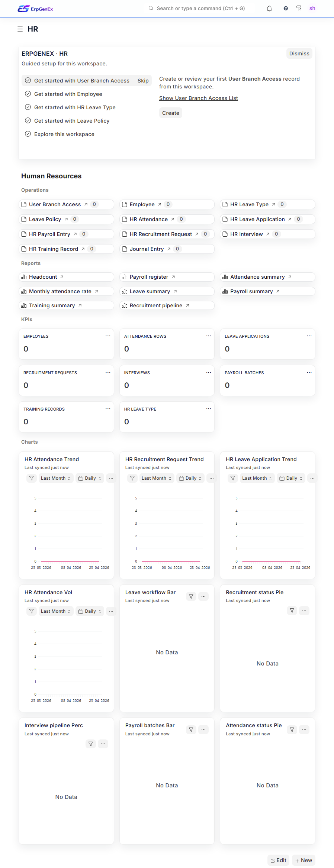Image resolution: width=334 pixels, height=868 pixels.
Task: Click the help question mark icon
Action: click(x=286, y=9)
